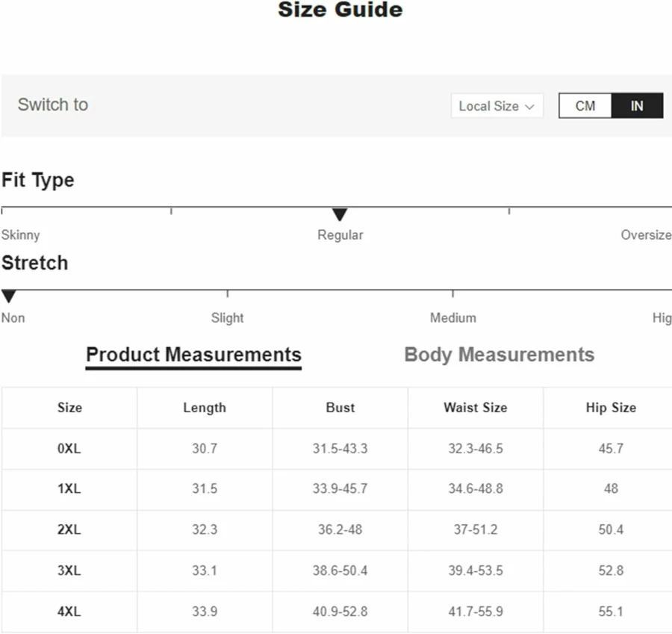Click the Medium stretch label
The height and width of the screenshot is (634, 672).
[453, 318]
